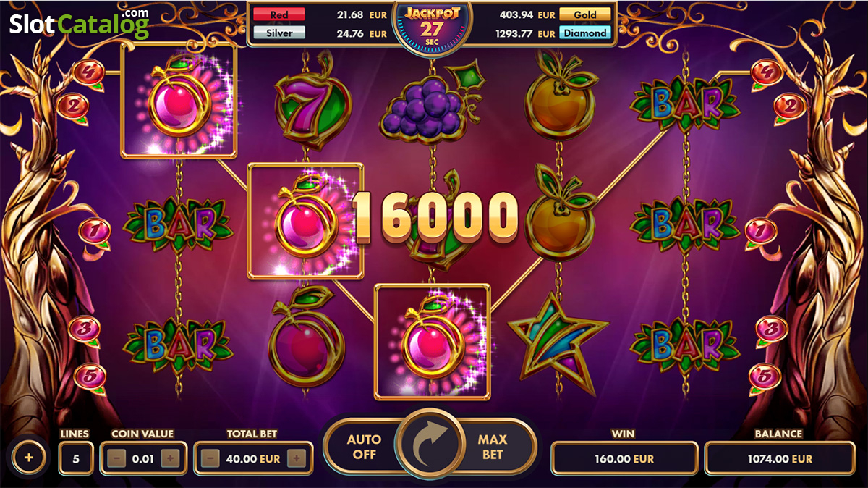Screen dimensions: 868x488
Task: Increase coin value with plus button
Action: tap(169, 458)
